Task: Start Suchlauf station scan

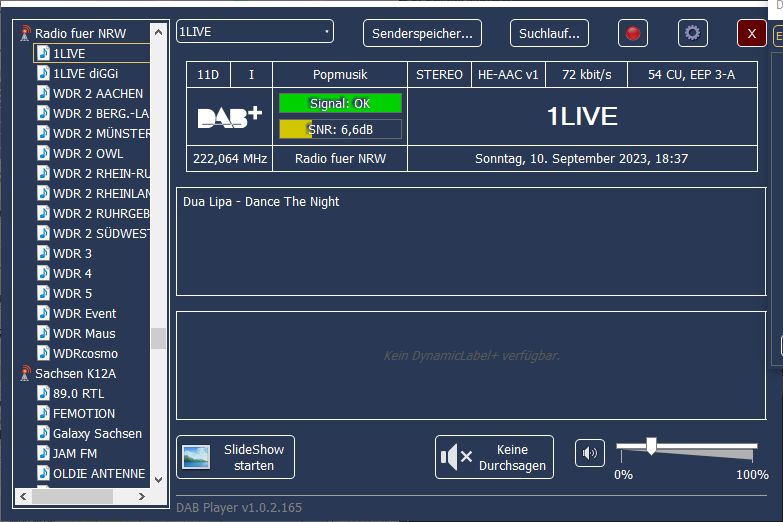Action: 549,33
